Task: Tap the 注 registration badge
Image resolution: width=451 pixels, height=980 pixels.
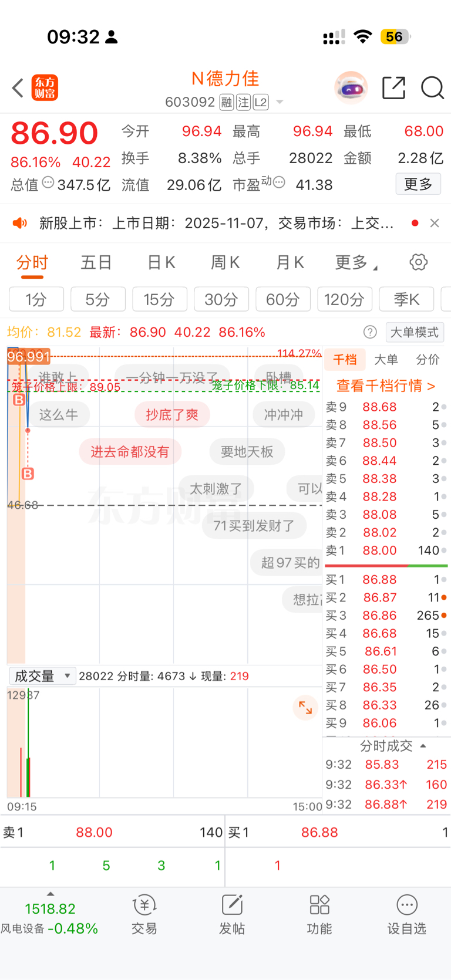Action: pos(243,103)
